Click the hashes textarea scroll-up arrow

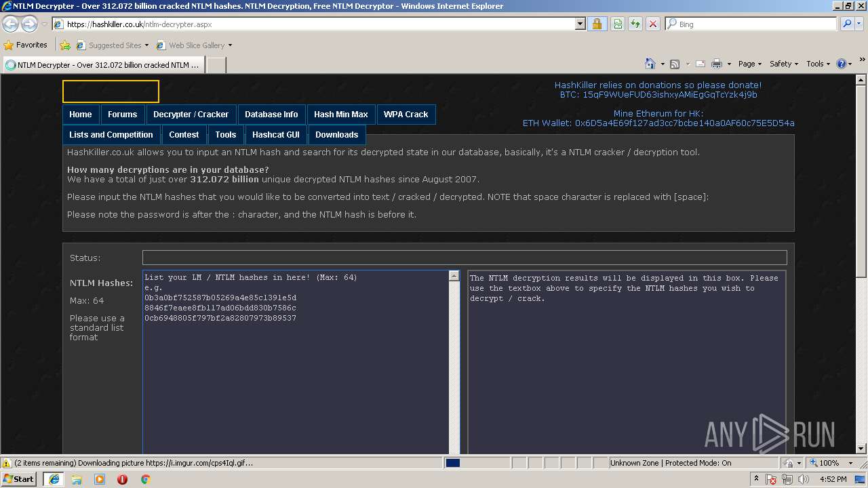(454, 276)
